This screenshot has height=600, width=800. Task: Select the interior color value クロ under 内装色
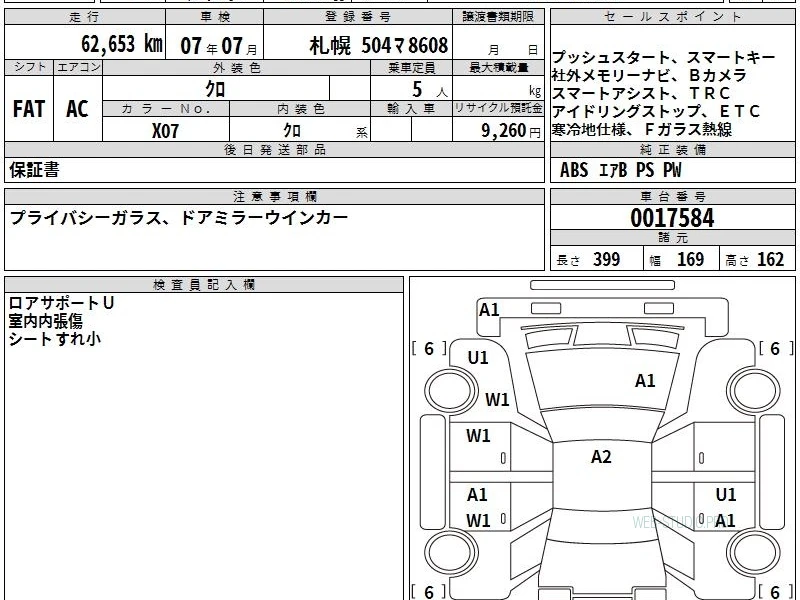click(x=292, y=130)
